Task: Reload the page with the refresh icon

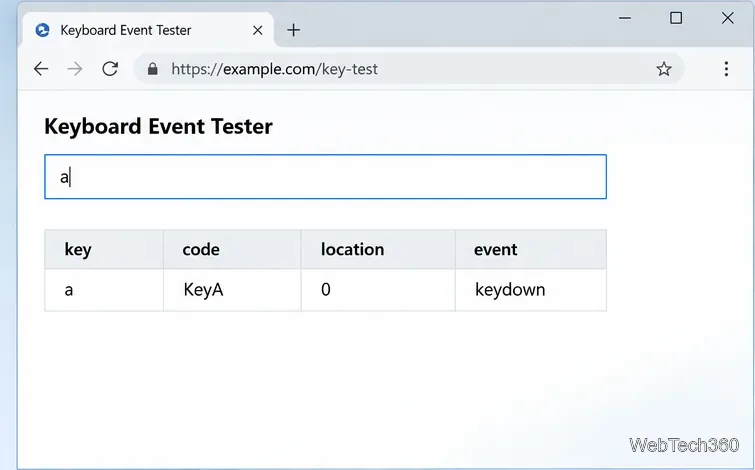Action: tap(110, 69)
